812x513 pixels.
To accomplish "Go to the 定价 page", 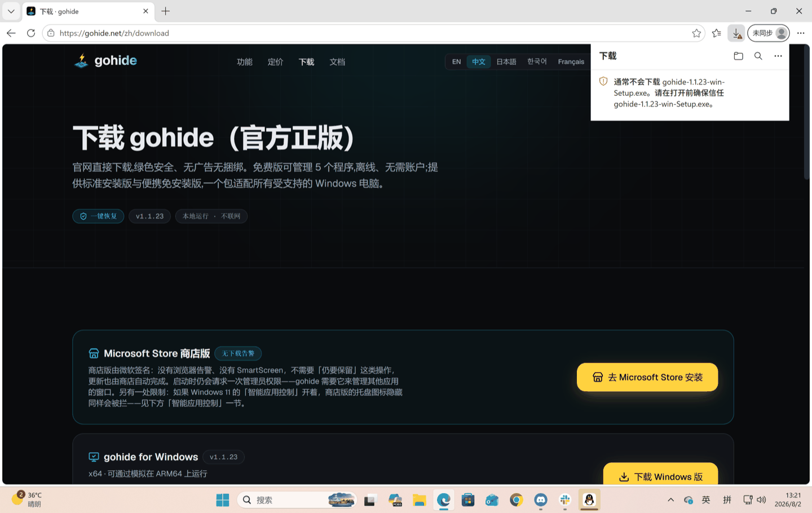I will (276, 62).
